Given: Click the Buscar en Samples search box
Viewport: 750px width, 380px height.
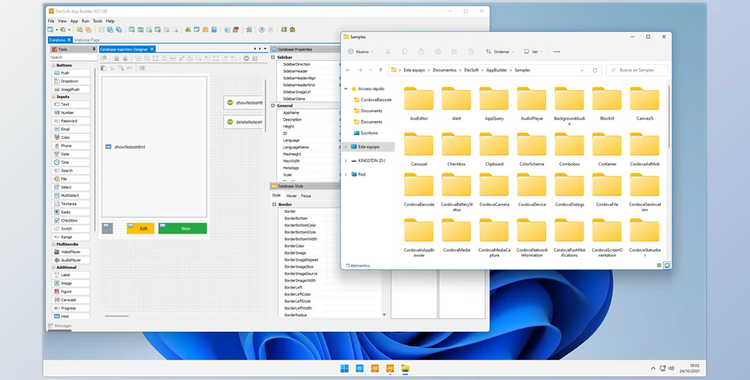Looking at the screenshot, I should pyautogui.click(x=637, y=70).
